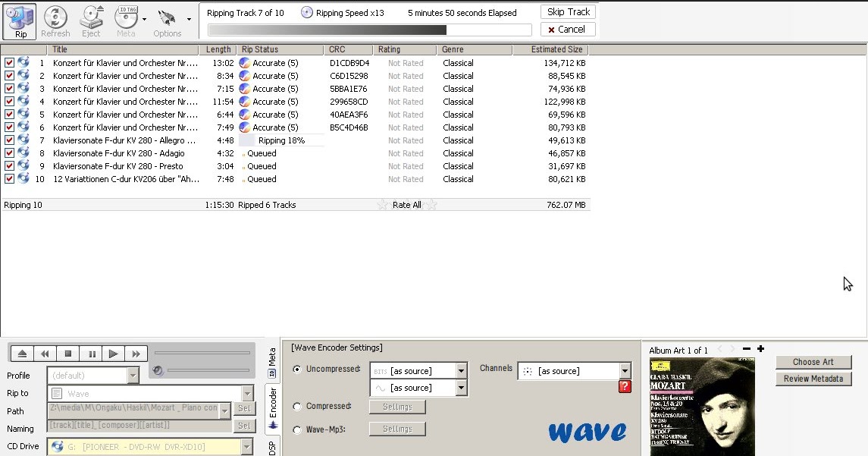Select the Wave-Mp3 radio button
Image resolution: width=868 pixels, height=456 pixels.
click(296, 428)
